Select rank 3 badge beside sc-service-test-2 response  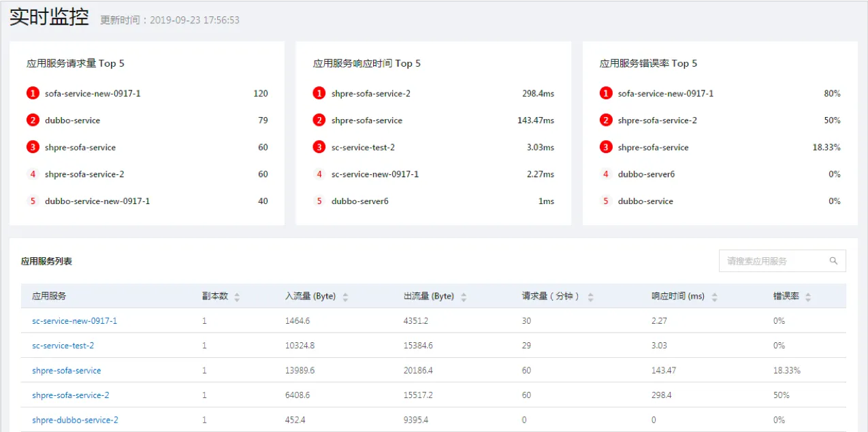tap(319, 147)
